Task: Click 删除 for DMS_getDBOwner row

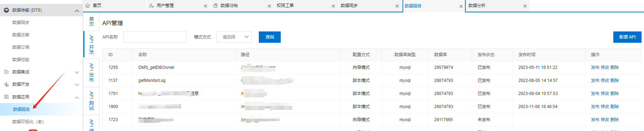Action: pos(615,67)
